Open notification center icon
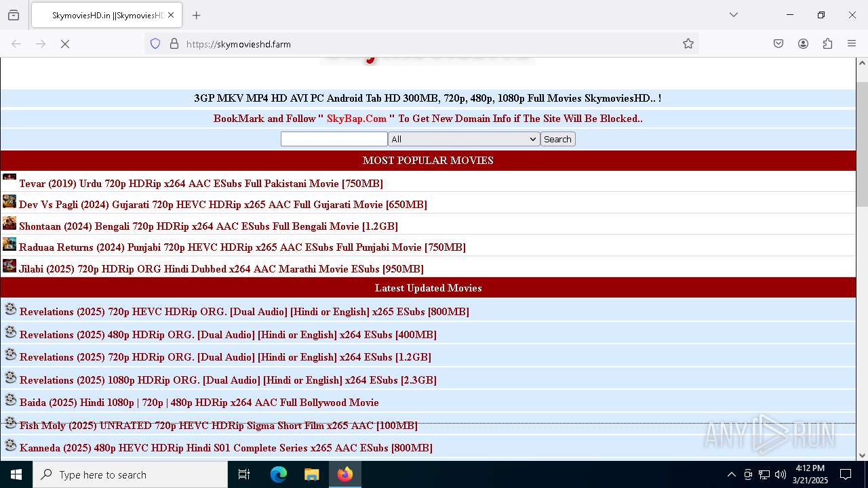Screen dimensions: 868x488 (x=846, y=474)
